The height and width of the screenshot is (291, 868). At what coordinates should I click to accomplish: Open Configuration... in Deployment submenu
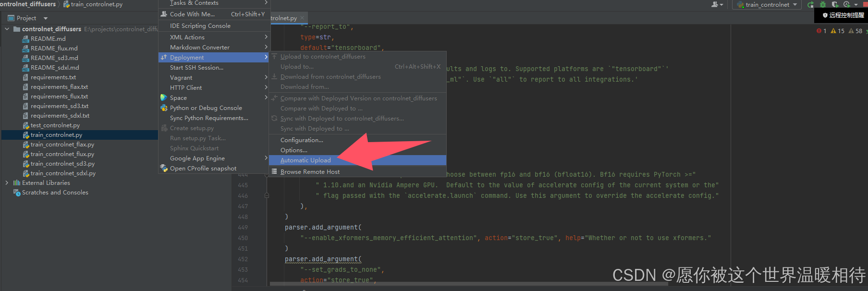pyautogui.click(x=302, y=140)
